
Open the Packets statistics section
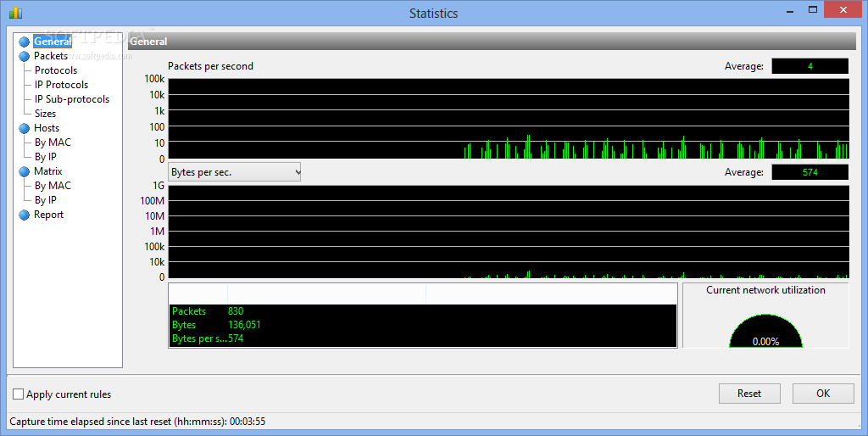pos(50,56)
